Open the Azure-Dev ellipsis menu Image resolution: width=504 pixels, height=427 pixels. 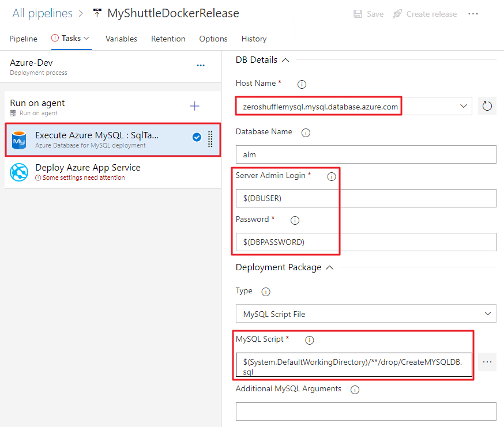[201, 66]
